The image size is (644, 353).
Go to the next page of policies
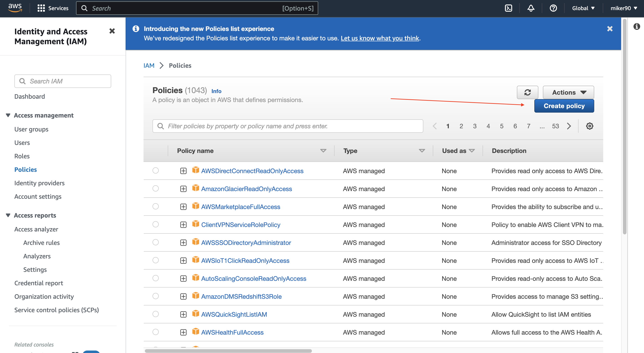point(569,126)
